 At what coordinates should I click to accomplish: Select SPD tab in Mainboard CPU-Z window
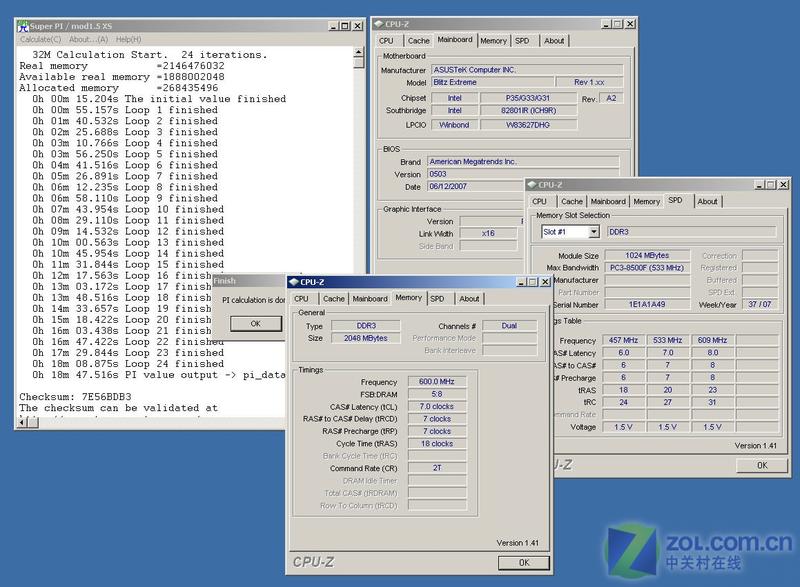pyautogui.click(x=522, y=41)
